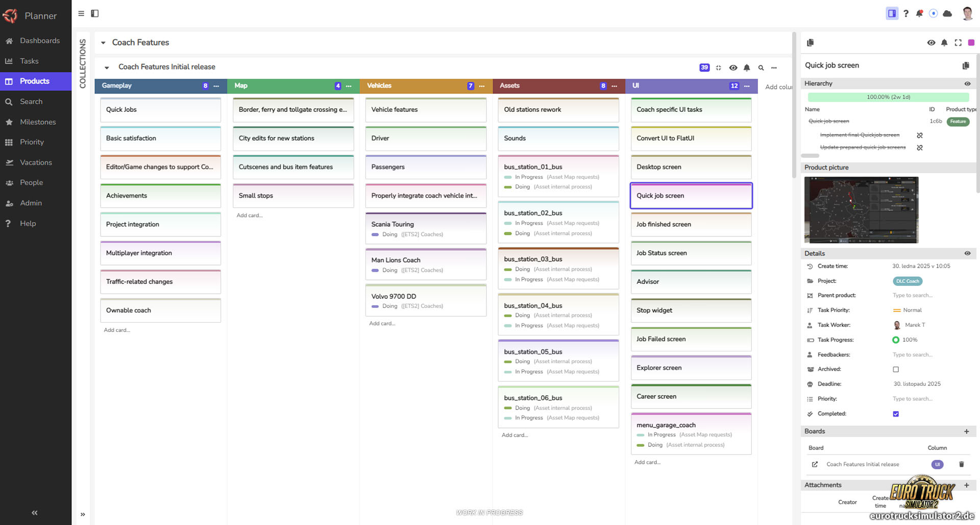Image resolution: width=980 pixels, height=525 pixels.
Task: Click the search magnifier icon on board toolbar
Action: pos(761,67)
